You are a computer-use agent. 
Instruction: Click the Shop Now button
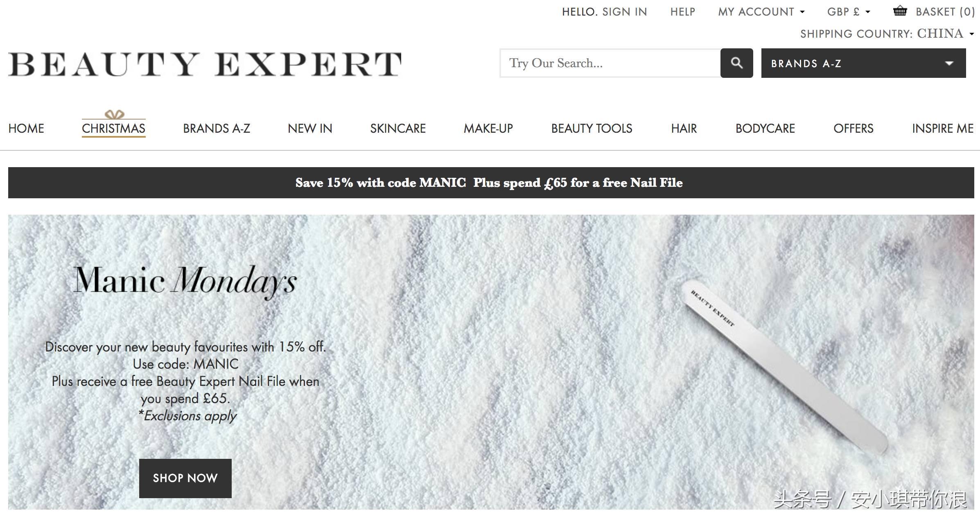[185, 478]
